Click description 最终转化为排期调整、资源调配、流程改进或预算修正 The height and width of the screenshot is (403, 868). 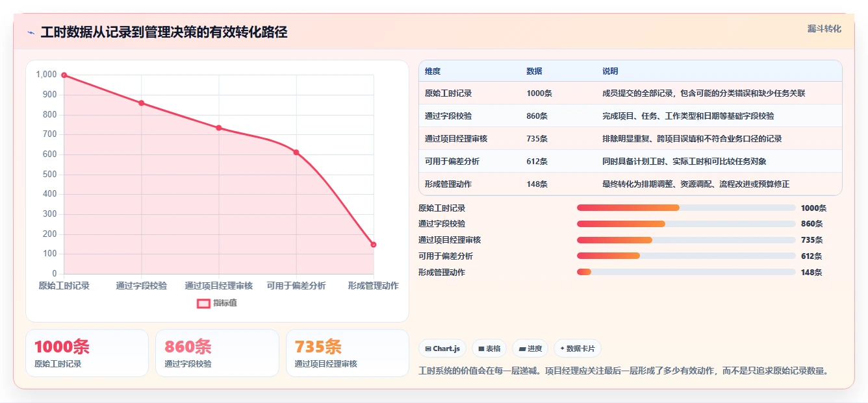pyautogui.click(x=696, y=184)
